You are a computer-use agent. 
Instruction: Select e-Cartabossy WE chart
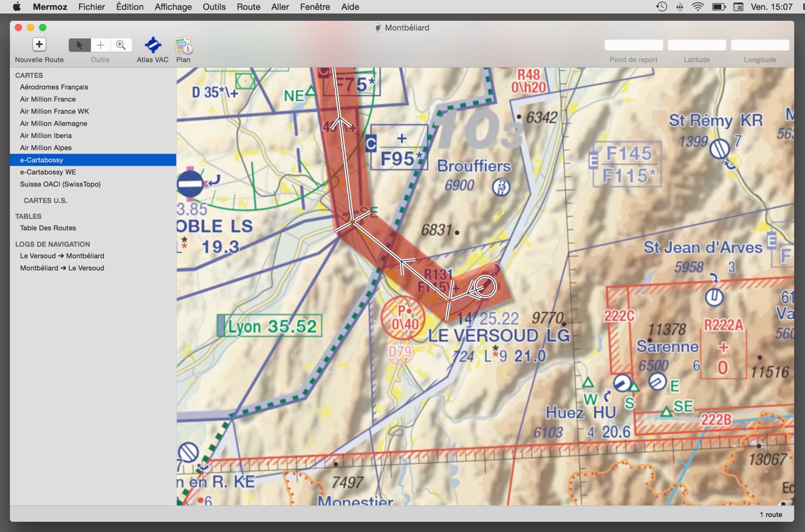[93, 172]
